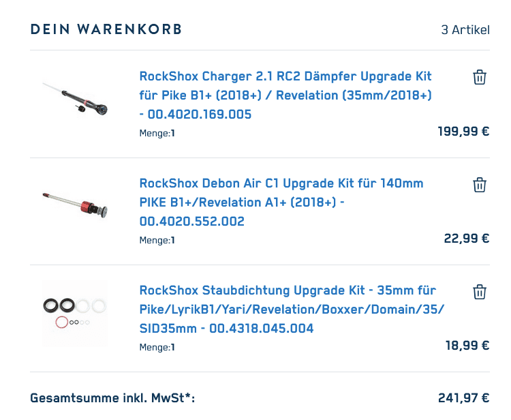Click Menge quantity of the Debon Air kit
Viewport: 511px width, 420px height.
[x=157, y=240]
